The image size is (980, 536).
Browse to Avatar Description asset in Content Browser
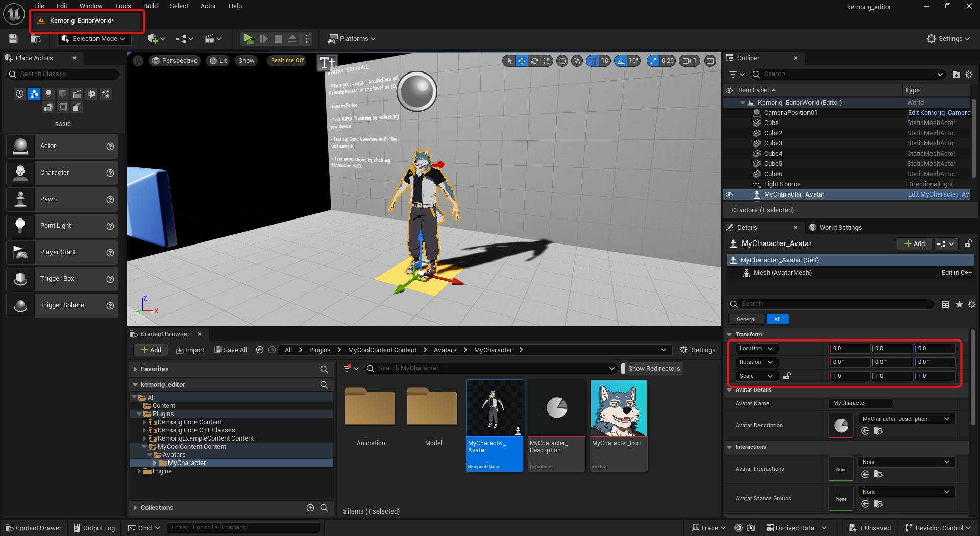pos(878,431)
